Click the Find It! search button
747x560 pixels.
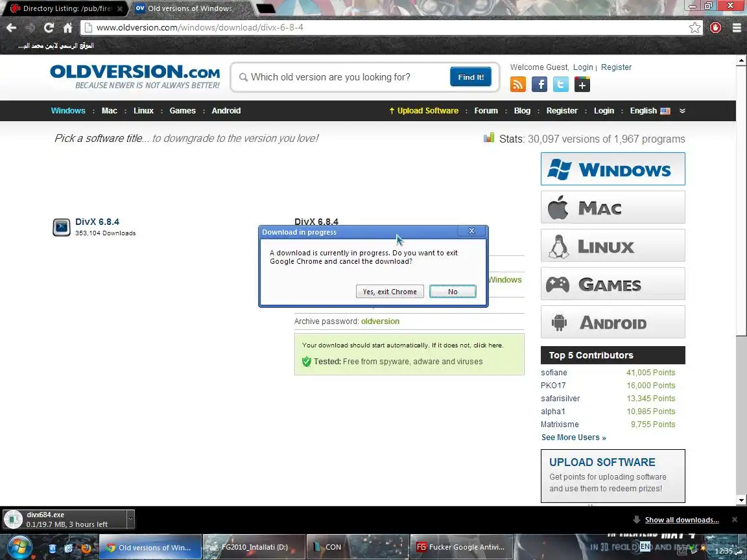[471, 77]
